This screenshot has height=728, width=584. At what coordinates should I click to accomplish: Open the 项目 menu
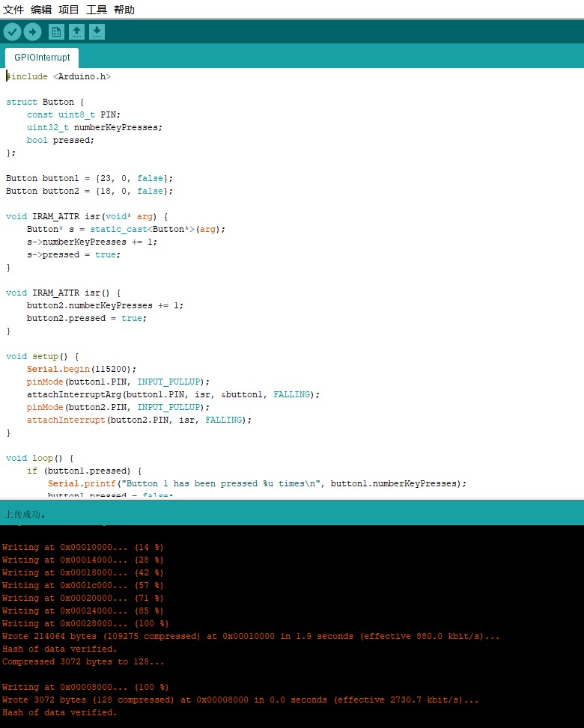pos(69,10)
